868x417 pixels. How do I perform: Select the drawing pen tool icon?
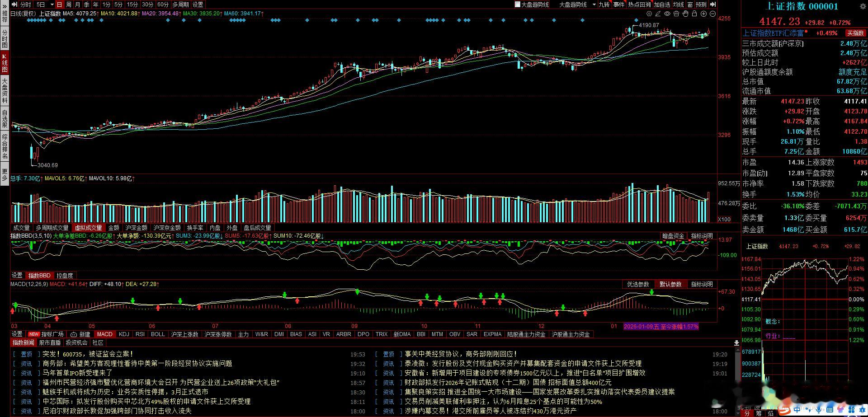[x=658, y=14]
